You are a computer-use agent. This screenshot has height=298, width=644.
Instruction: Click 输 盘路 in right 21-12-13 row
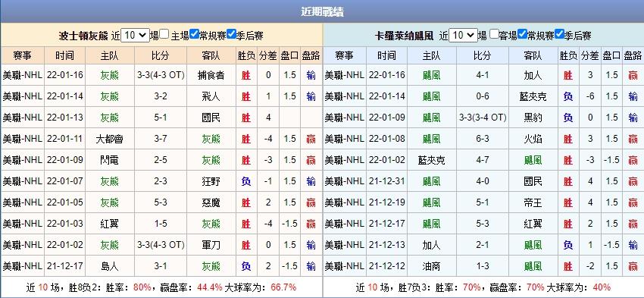[633, 245]
